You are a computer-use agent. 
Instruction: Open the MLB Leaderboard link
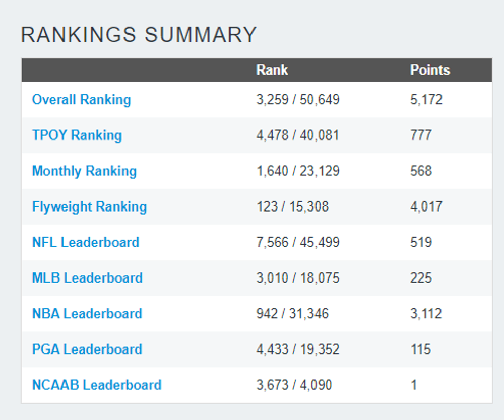tap(87, 278)
